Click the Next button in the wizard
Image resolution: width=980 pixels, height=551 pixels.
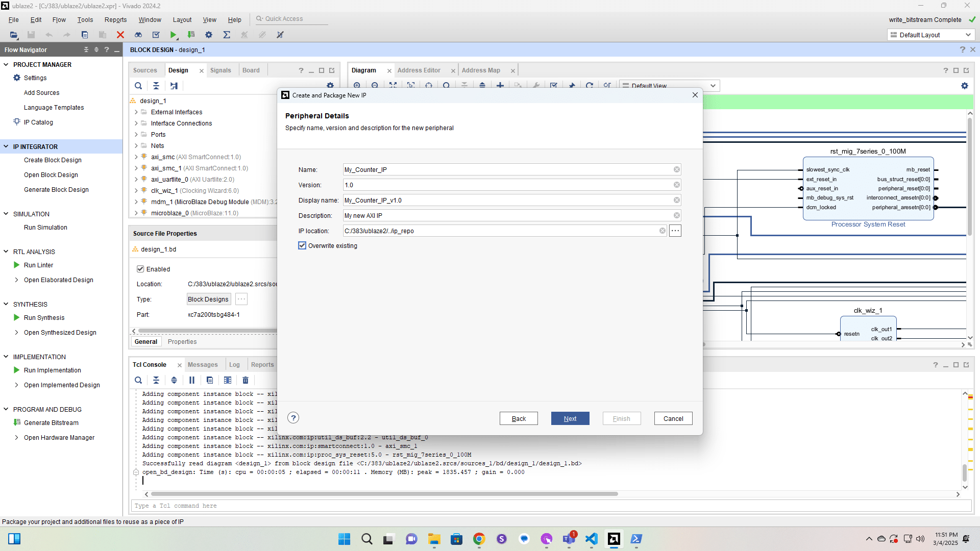570,418
